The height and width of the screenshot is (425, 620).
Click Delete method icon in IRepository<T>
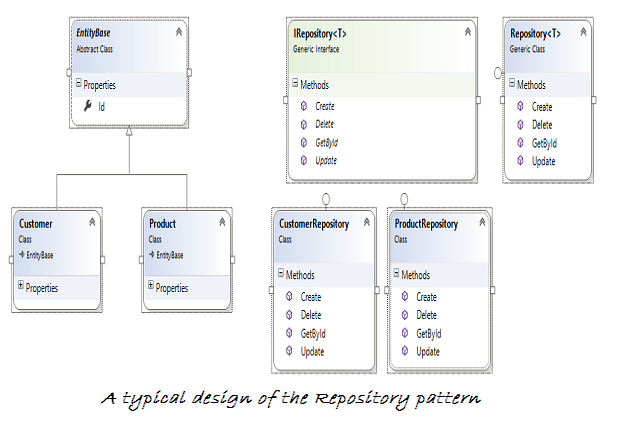pyautogui.click(x=304, y=124)
